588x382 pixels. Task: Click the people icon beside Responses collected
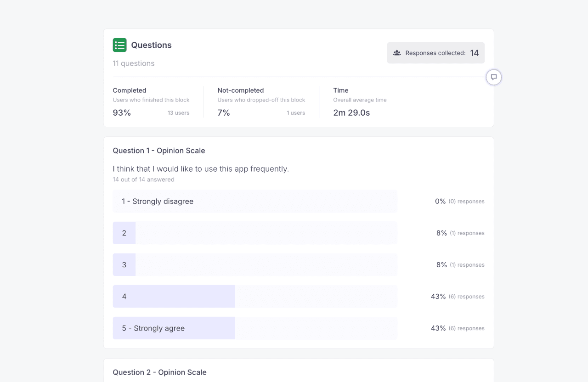[397, 53]
